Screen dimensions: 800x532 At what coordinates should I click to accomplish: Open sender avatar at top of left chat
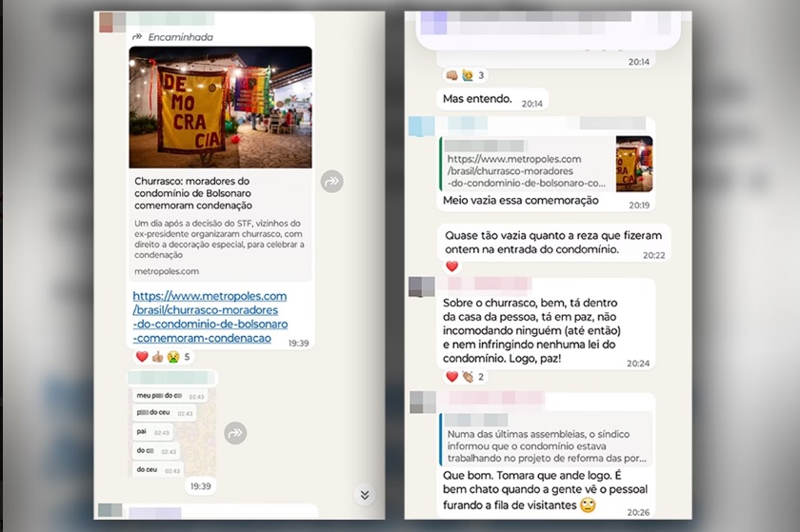point(111,22)
